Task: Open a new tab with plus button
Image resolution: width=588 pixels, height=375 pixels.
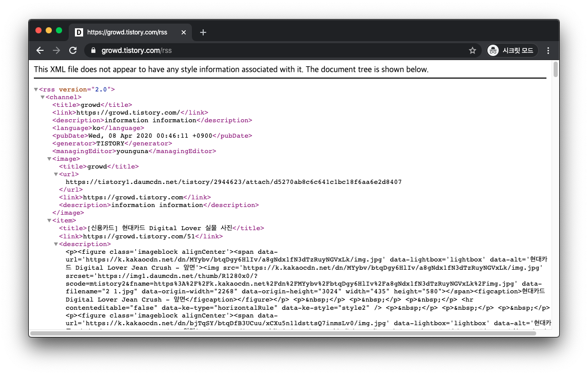Action: point(203,32)
